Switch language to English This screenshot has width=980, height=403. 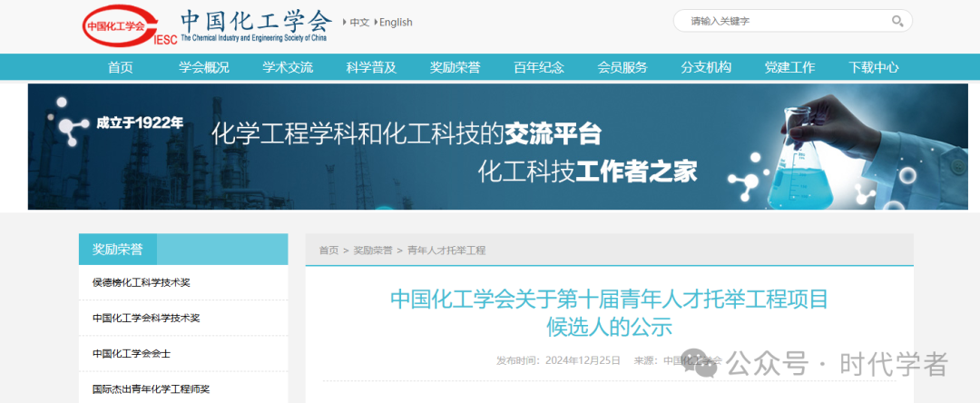pos(396,23)
